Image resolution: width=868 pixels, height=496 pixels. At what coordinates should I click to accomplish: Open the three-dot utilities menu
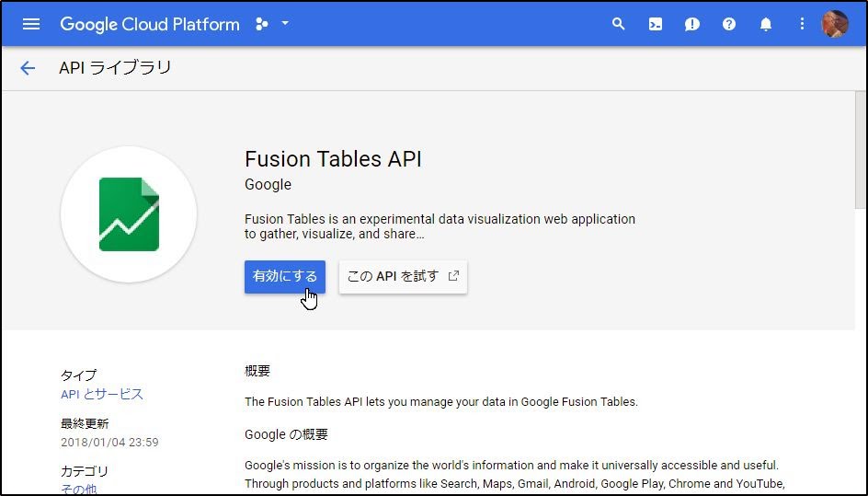tap(802, 24)
